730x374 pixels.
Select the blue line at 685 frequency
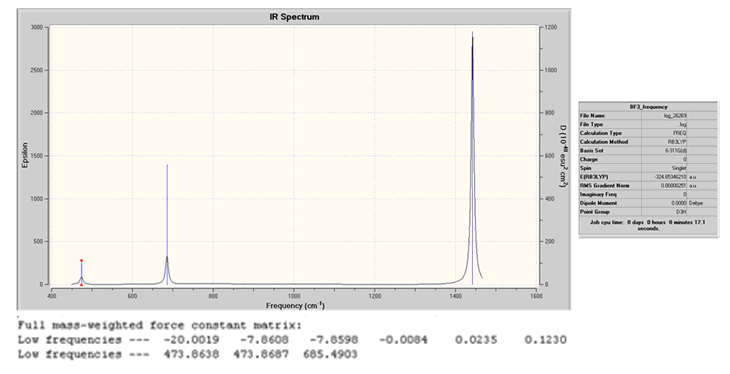click(x=167, y=224)
